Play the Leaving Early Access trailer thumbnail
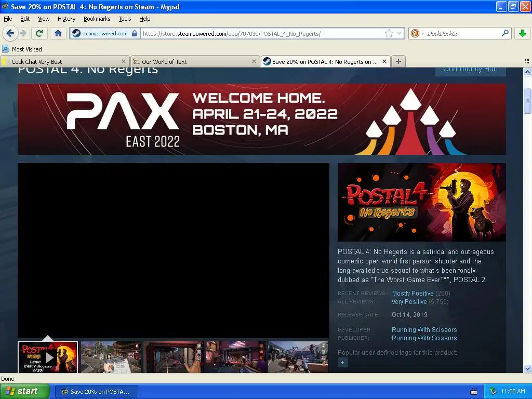The width and height of the screenshot is (532, 399). 48,357
